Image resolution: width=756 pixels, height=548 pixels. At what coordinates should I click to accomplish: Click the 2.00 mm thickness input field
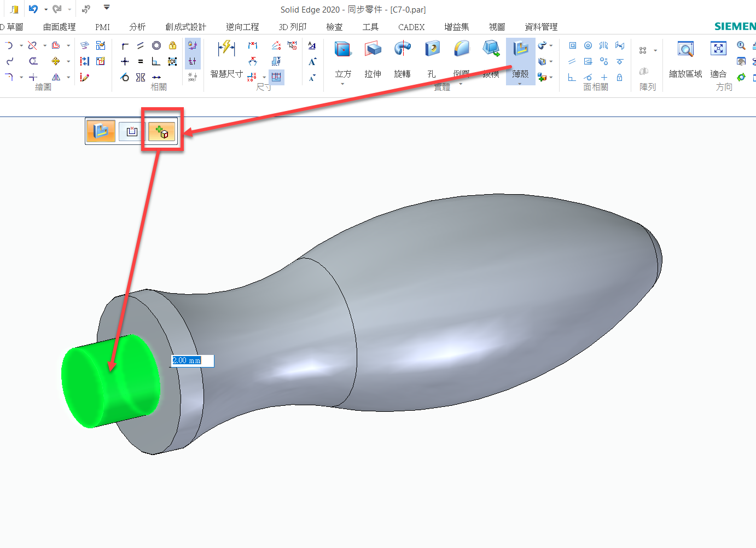coord(191,360)
